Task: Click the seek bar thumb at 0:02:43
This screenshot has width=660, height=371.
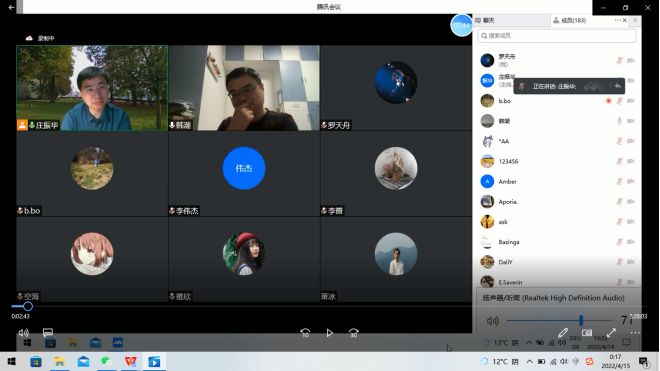Action: [28, 306]
